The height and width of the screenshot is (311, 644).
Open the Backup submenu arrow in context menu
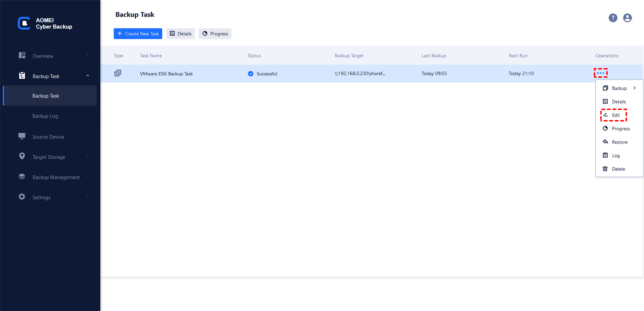click(635, 88)
